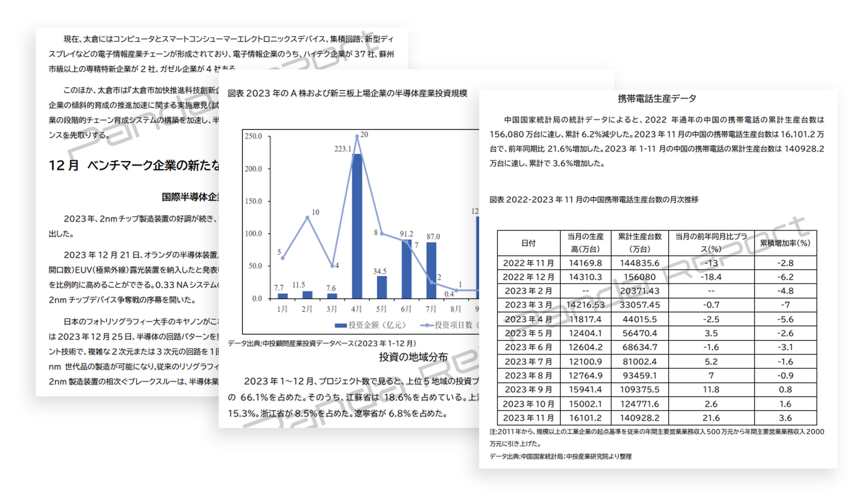The width and height of the screenshot is (868, 497).
Task: Click the heading 12月 ベンチマーク企業の新たな
Action: 134,165
